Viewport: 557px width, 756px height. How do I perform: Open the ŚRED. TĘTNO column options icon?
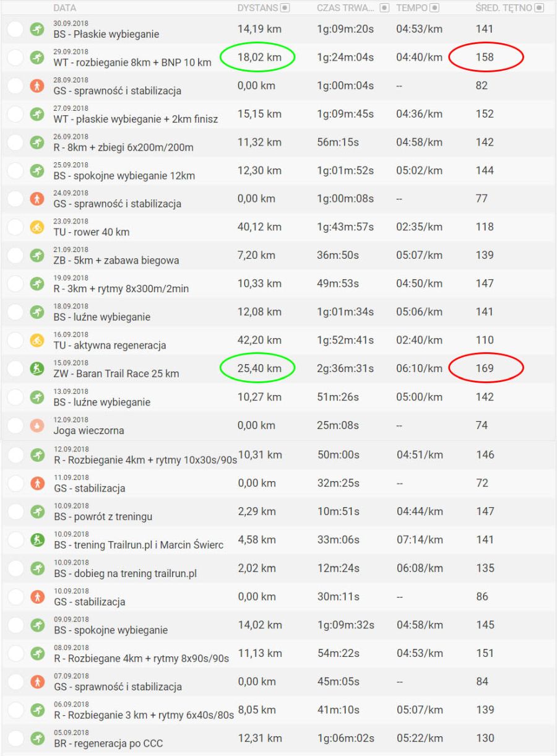click(x=538, y=8)
